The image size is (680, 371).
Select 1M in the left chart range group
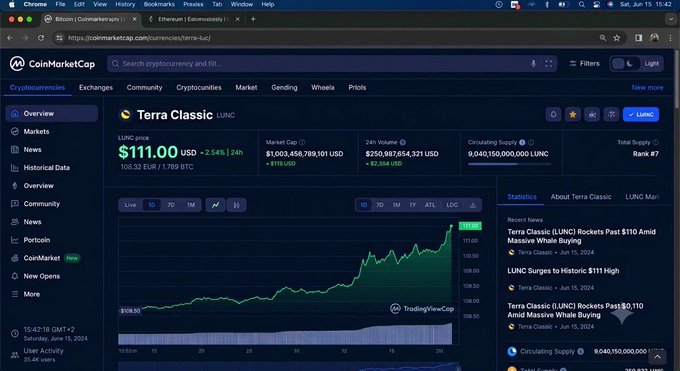191,205
